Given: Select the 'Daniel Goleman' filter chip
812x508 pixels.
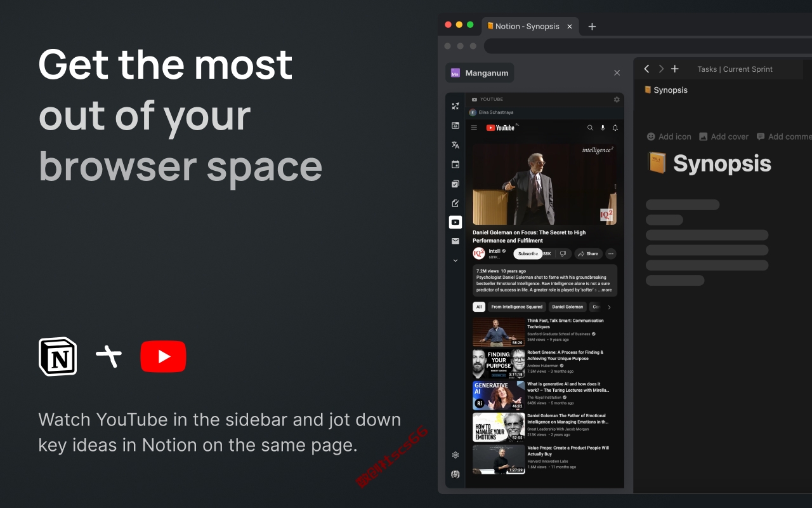Looking at the screenshot, I should pos(567,307).
